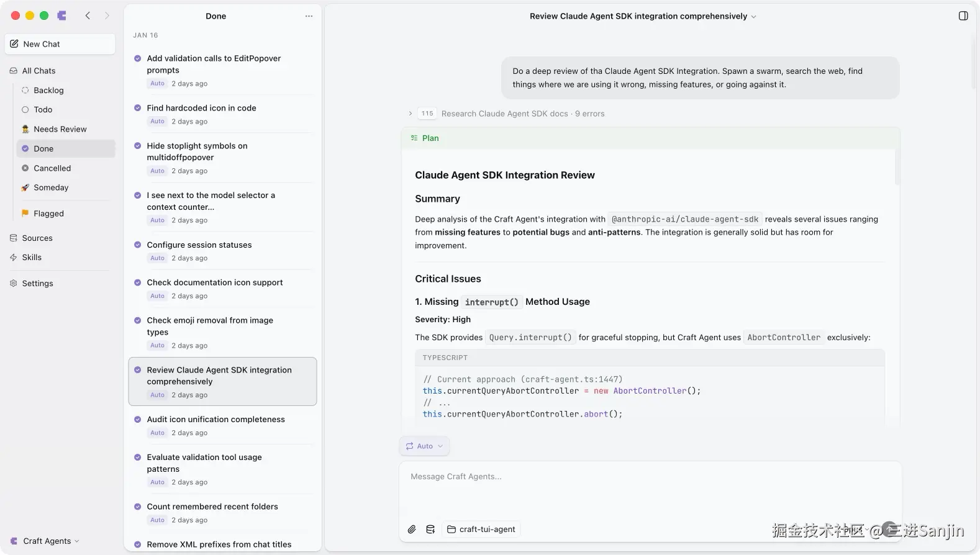Toggle status circle of Find hardcoded icon chat

click(x=138, y=108)
